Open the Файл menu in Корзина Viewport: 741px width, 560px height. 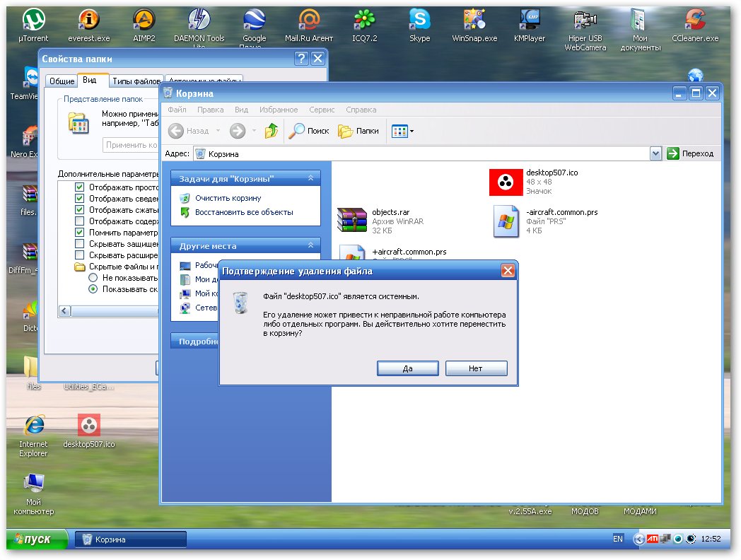pos(177,110)
